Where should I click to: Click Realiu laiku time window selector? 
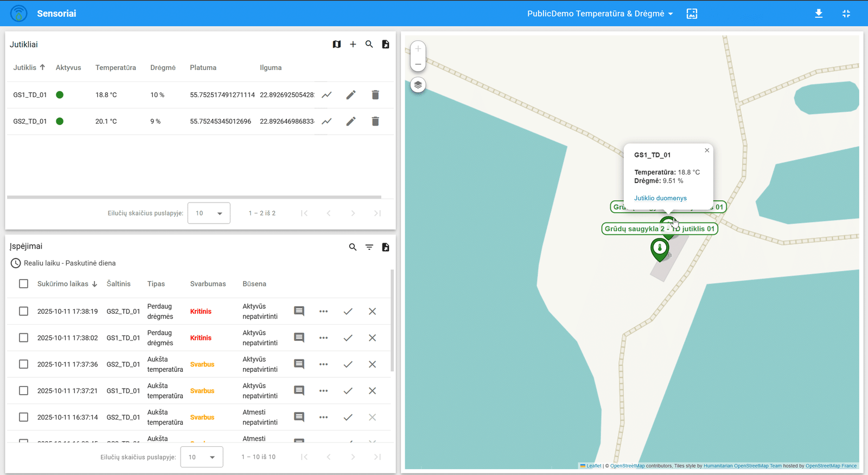(63, 263)
